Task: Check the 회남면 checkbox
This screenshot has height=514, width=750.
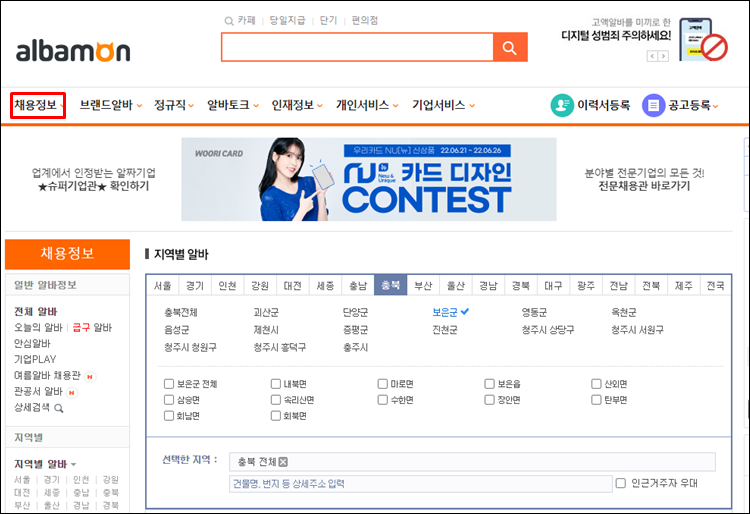Action: [169, 416]
